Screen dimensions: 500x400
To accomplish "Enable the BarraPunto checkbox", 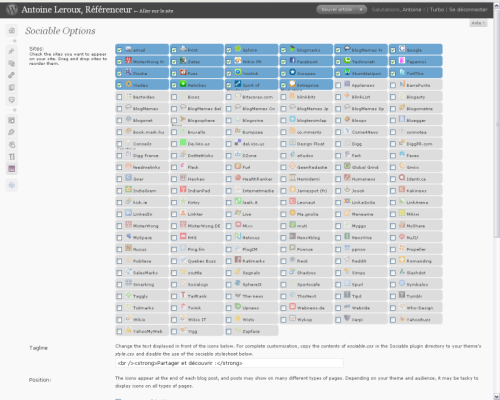I will 393,85.
